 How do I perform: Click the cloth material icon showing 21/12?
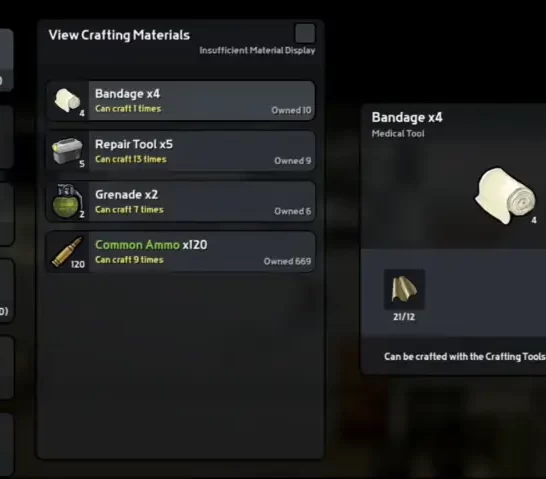point(404,289)
